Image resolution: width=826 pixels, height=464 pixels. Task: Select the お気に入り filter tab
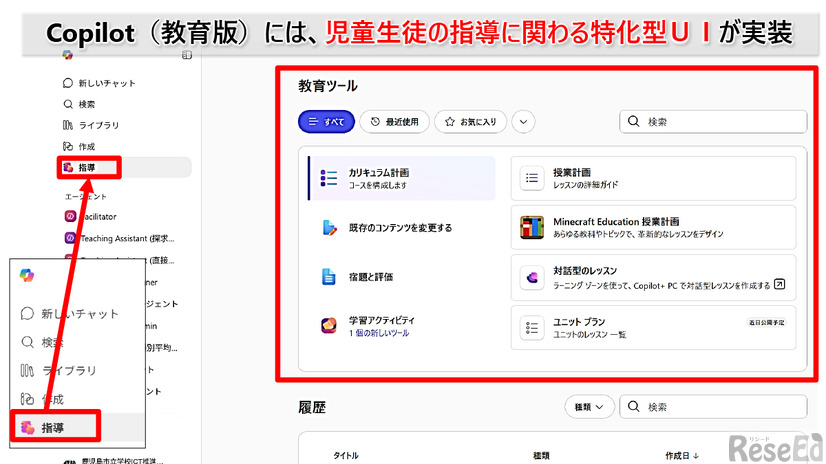click(470, 122)
